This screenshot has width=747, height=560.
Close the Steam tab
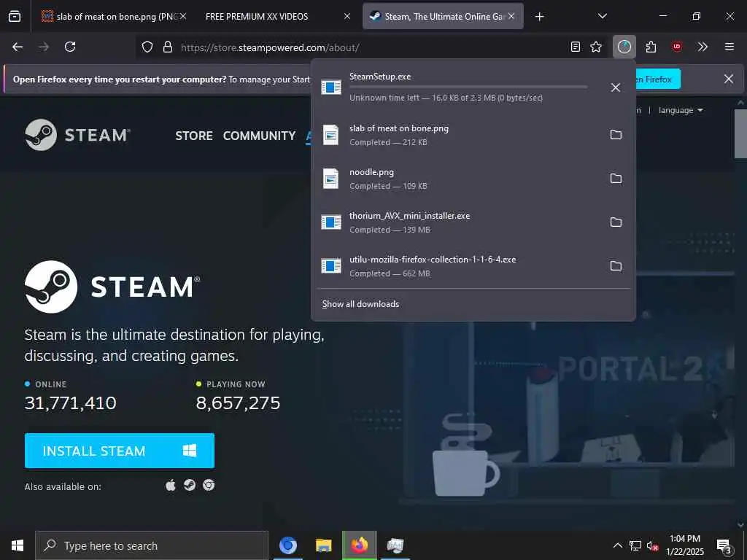[511, 16]
